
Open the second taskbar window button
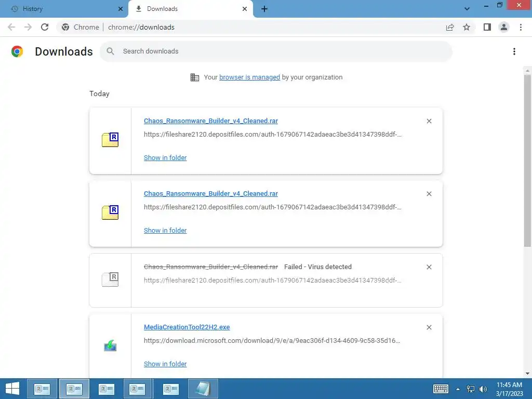(74, 389)
